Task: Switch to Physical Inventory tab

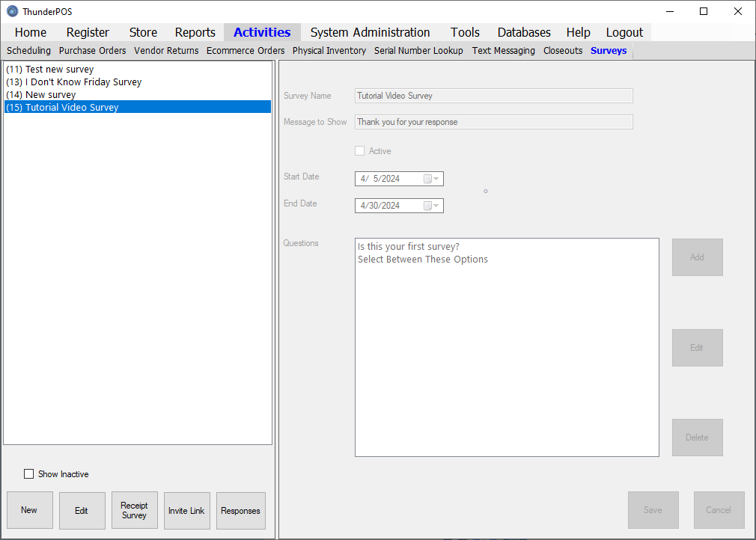Action: click(x=329, y=51)
